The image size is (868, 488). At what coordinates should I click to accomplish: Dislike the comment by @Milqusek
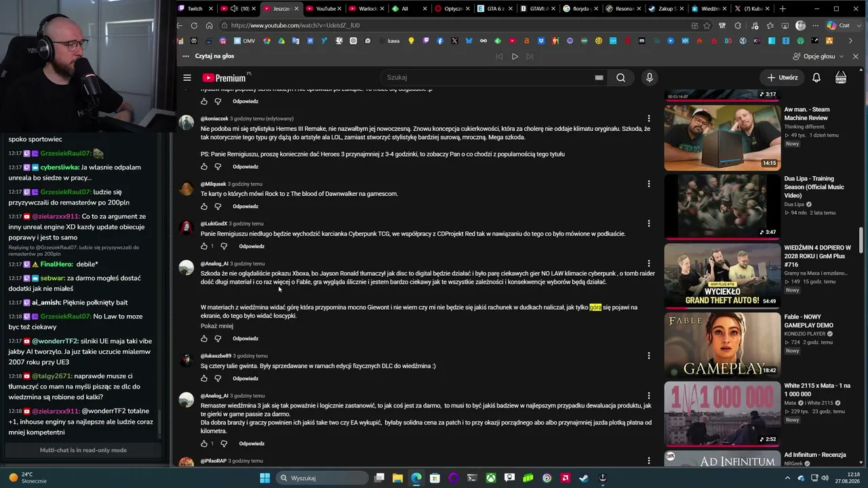click(x=218, y=206)
